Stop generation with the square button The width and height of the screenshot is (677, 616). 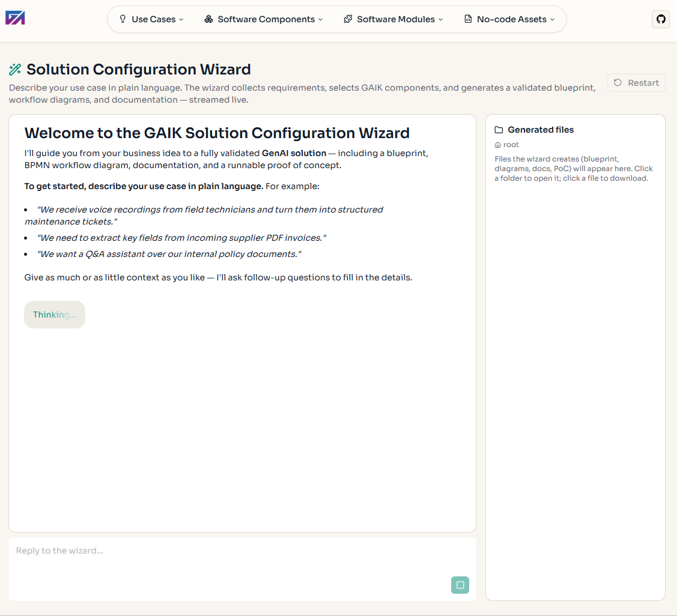click(460, 585)
